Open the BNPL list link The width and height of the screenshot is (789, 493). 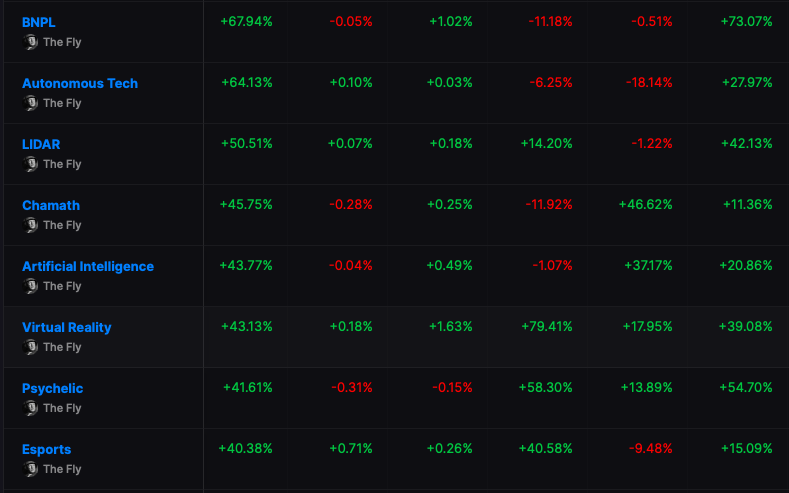click(39, 23)
